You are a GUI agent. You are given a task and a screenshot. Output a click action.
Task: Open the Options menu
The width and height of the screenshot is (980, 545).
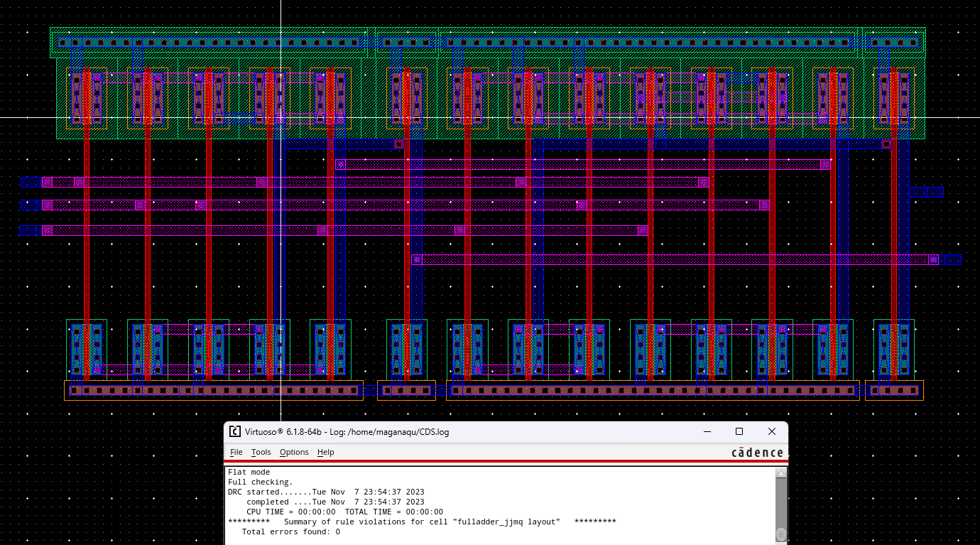coord(293,452)
